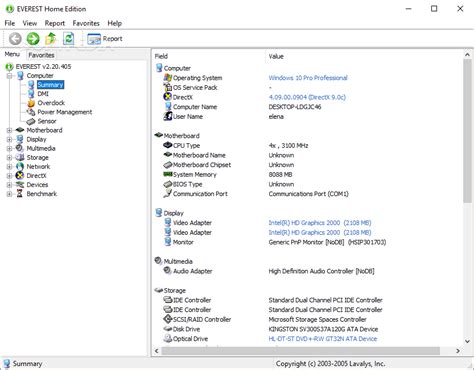Image resolution: width=474 pixels, height=370 pixels.
Task: Click the CPU Type row icon
Action: pyautogui.click(x=167, y=145)
